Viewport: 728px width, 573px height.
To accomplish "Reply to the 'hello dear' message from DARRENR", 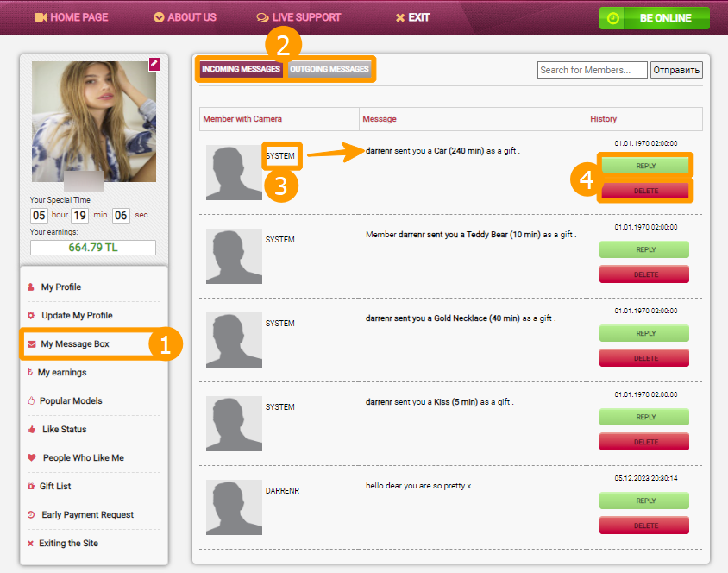I will coord(645,501).
